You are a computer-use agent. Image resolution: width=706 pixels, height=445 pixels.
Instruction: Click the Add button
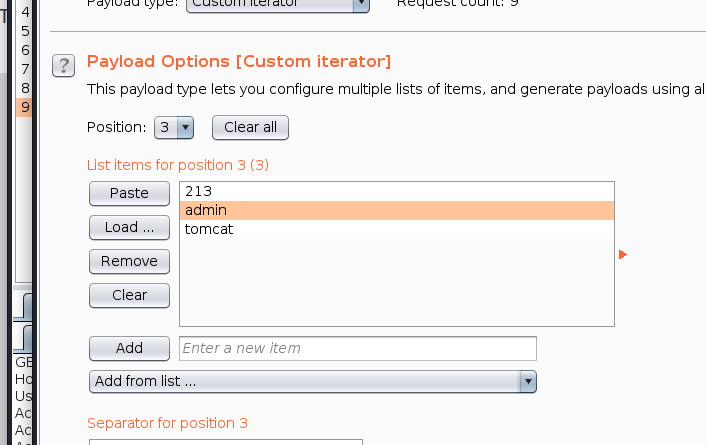point(129,348)
